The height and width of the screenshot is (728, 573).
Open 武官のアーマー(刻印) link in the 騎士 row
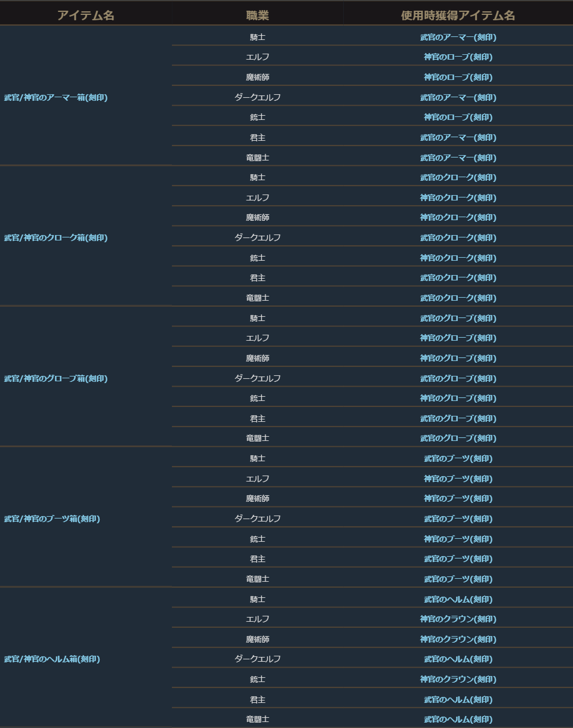[458, 37]
